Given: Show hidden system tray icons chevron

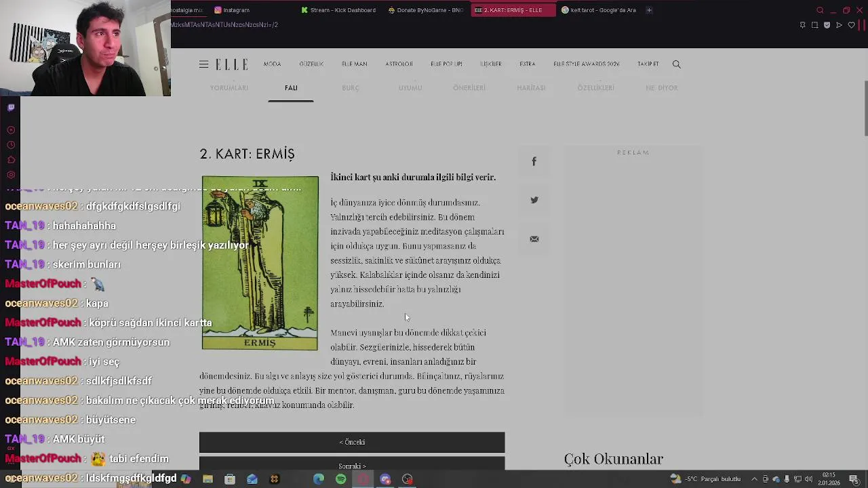Looking at the screenshot, I should coord(754,479).
